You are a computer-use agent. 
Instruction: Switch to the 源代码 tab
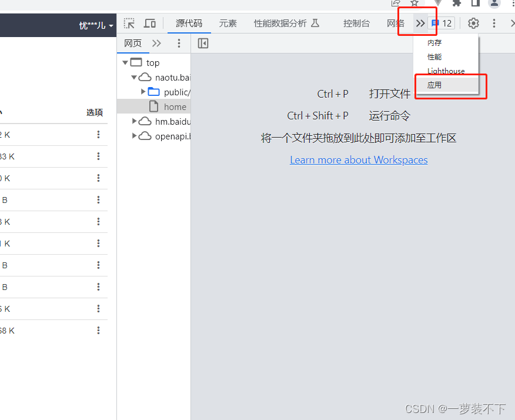[189, 24]
